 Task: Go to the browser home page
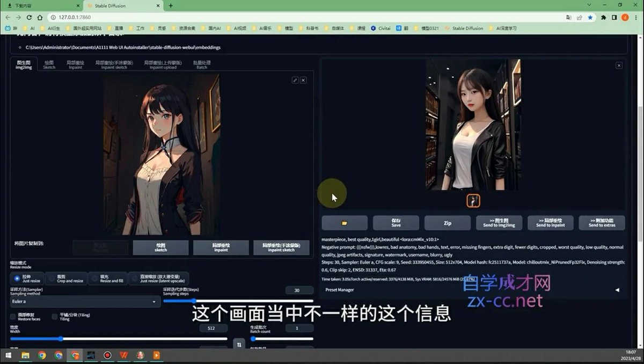[40, 17]
